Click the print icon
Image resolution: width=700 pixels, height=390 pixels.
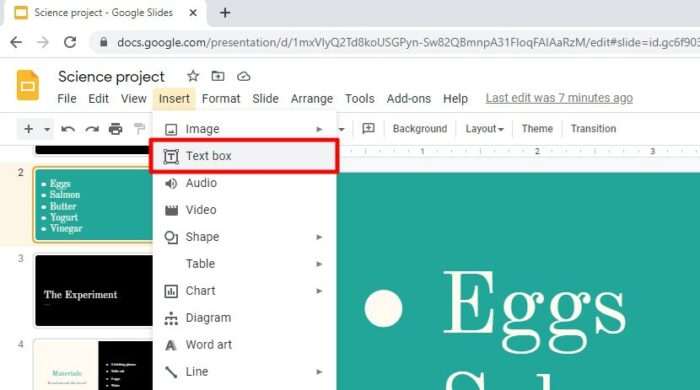(116, 129)
